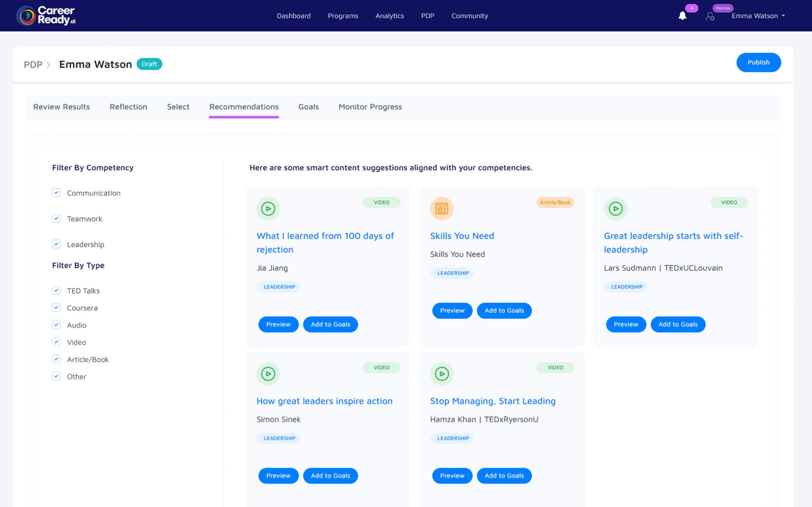Uncheck the Teamwork competency filter
This screenshot has height=507, width=812.
(56, 218)
